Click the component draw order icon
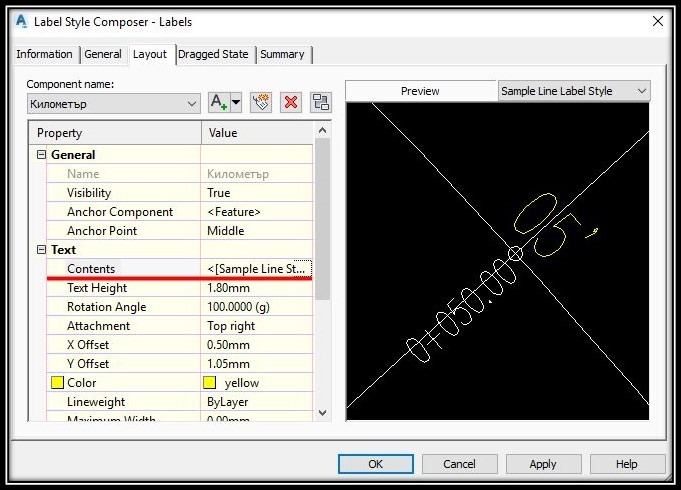The height and width of the screenshot is (490, 681). coord(321,103)
